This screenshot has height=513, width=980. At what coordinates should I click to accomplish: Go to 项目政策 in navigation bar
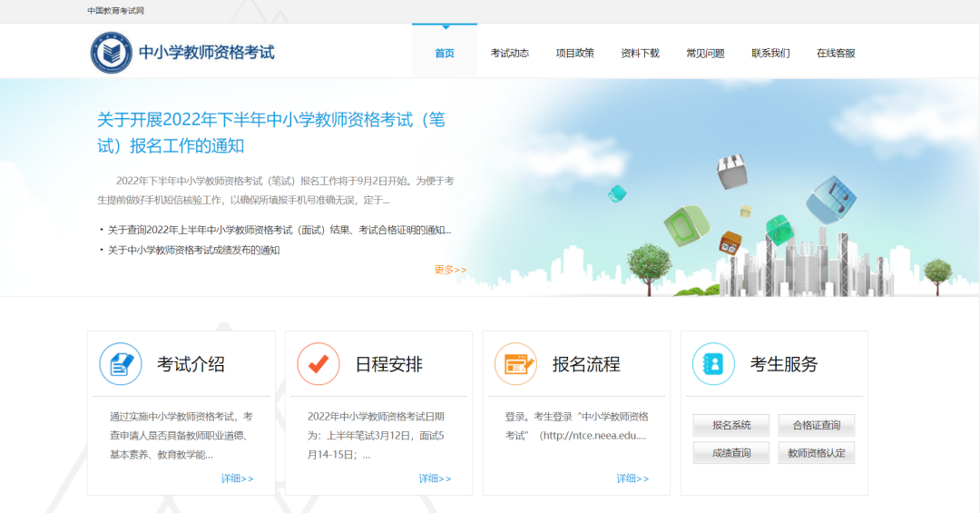[x=575, y=53]
